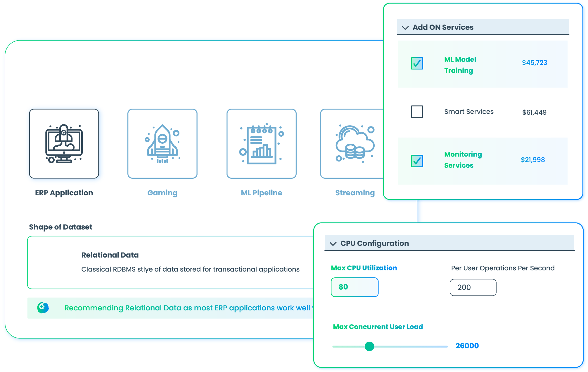The width and height of the screenshot is (588, 372).
Task: Collapse the Add ON Services chevron
Action: [x=405, y=28]
